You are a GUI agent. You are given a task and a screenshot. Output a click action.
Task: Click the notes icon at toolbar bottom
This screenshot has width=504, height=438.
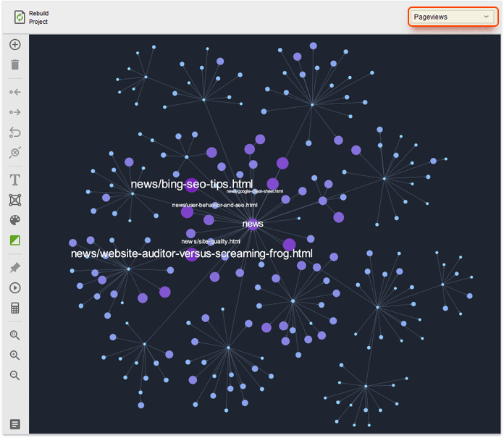[14, 424]
